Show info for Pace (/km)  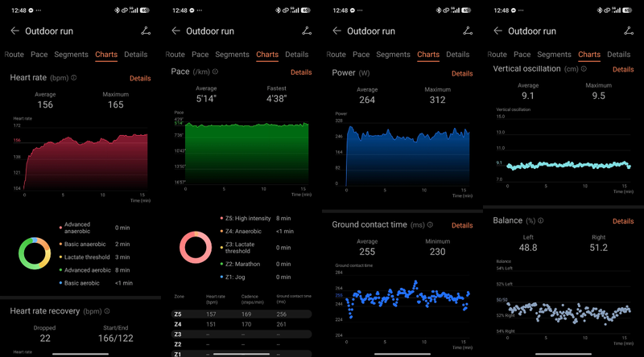(215, 72)
